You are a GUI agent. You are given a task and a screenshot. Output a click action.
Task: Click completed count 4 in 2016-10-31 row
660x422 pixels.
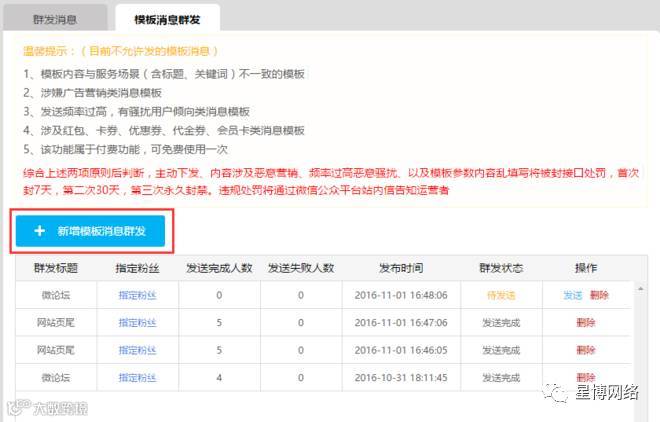(x=219, y=377)
